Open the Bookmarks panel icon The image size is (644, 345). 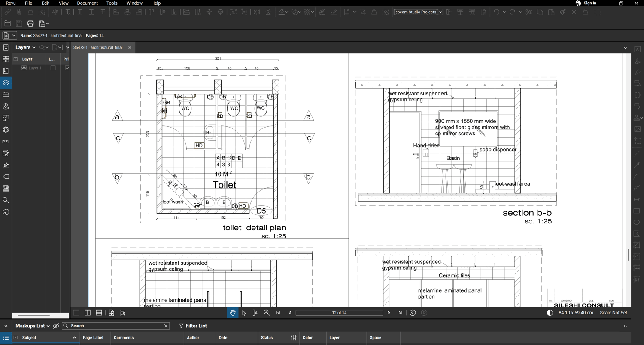point(6,71)
